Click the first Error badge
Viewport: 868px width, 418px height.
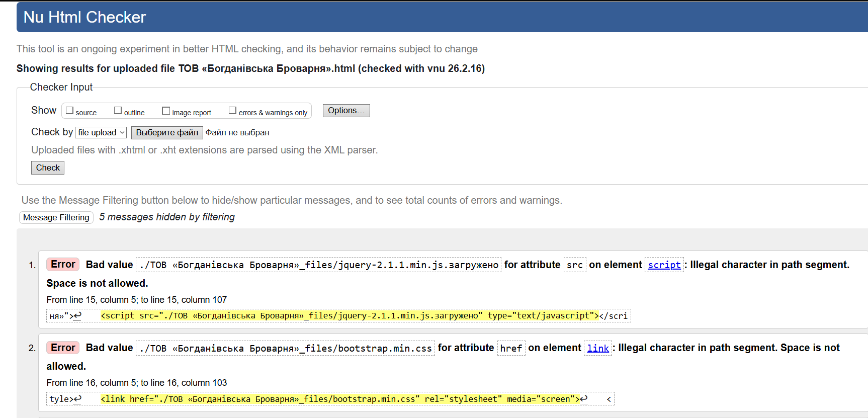pos(63,265)
